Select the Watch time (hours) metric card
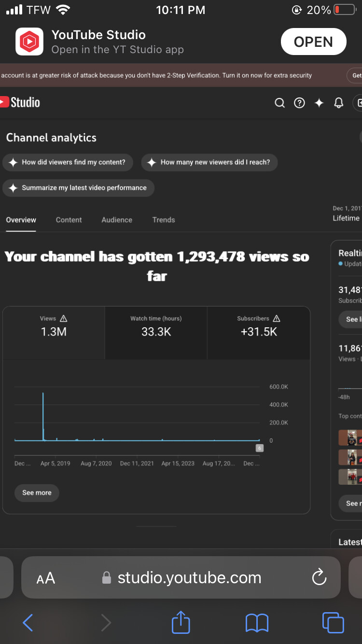Viewport: 362px width, 644px height. (156, 333)
